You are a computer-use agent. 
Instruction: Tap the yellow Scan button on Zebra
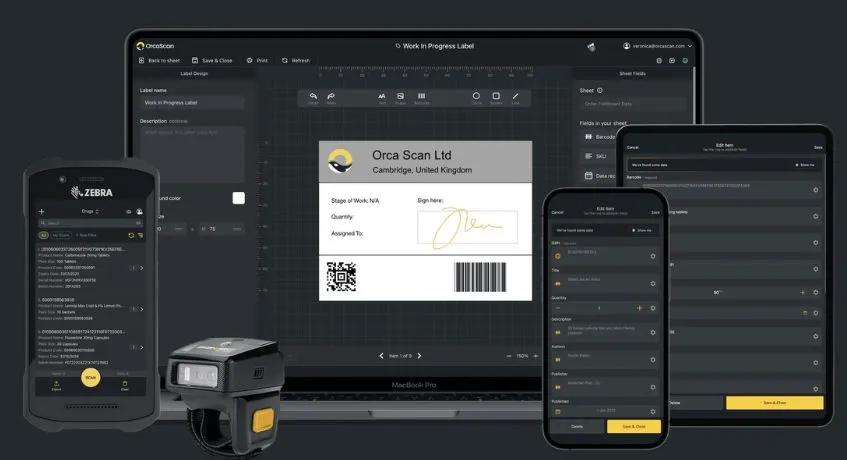pyautogui.click(x=91, y=377)
